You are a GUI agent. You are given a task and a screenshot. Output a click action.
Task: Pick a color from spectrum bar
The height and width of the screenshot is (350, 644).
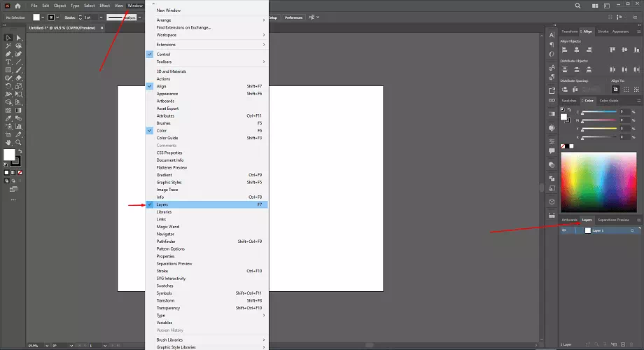tap(598, 182)
